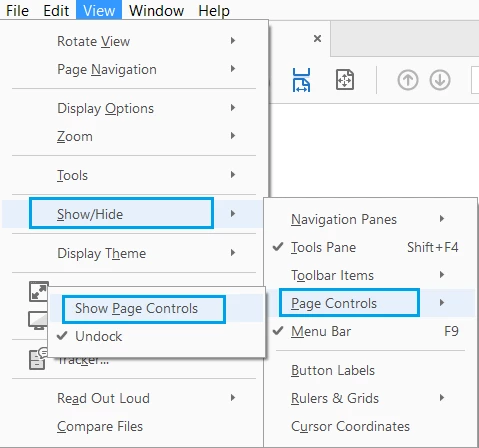Click the Tracker icon in View menu
The height and width of the screenshot is (448, 479).
tap(38, 359)
